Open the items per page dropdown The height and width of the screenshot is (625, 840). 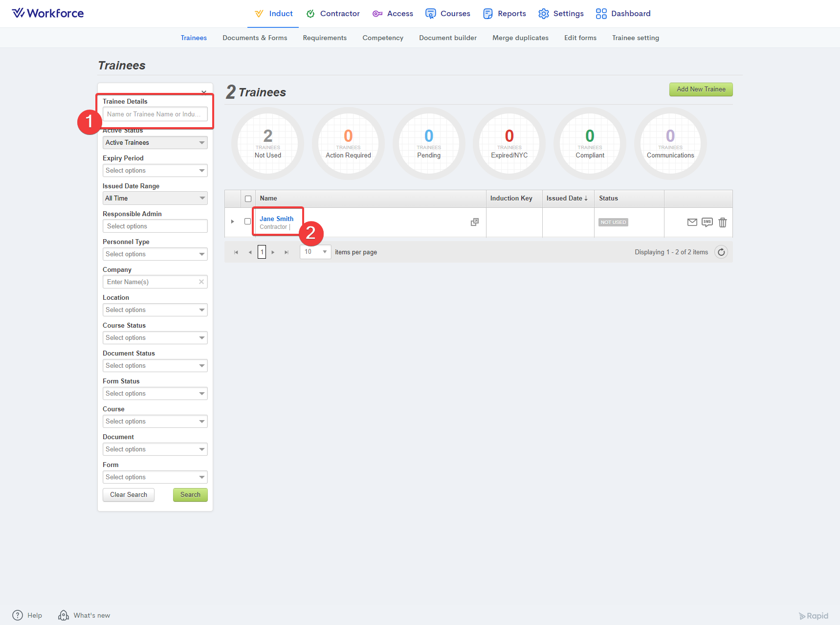(315, 252)
